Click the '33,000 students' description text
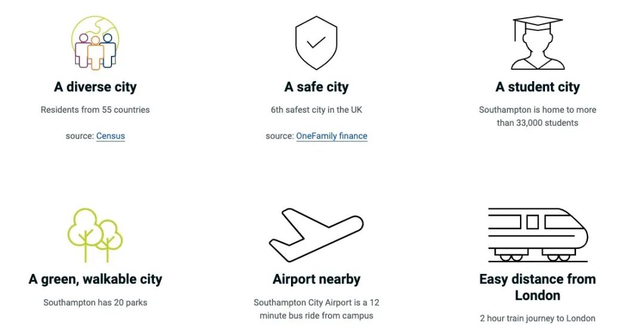644x336 pixels. [538, 116]
